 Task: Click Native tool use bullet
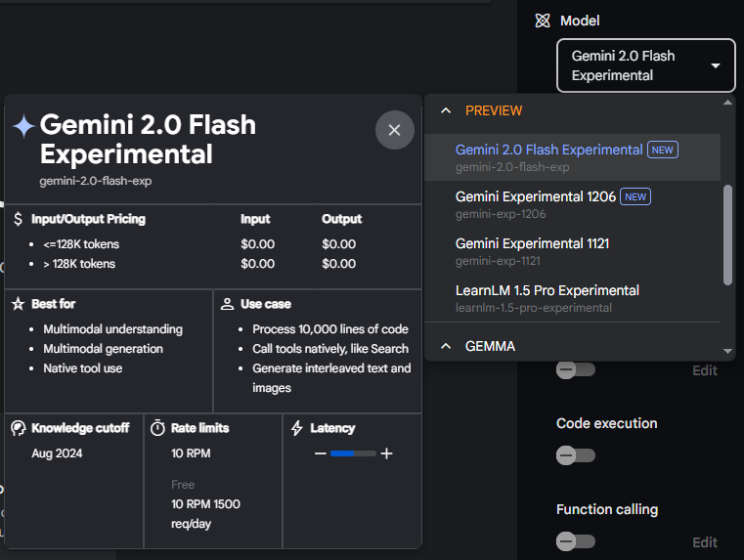point(82,368)
